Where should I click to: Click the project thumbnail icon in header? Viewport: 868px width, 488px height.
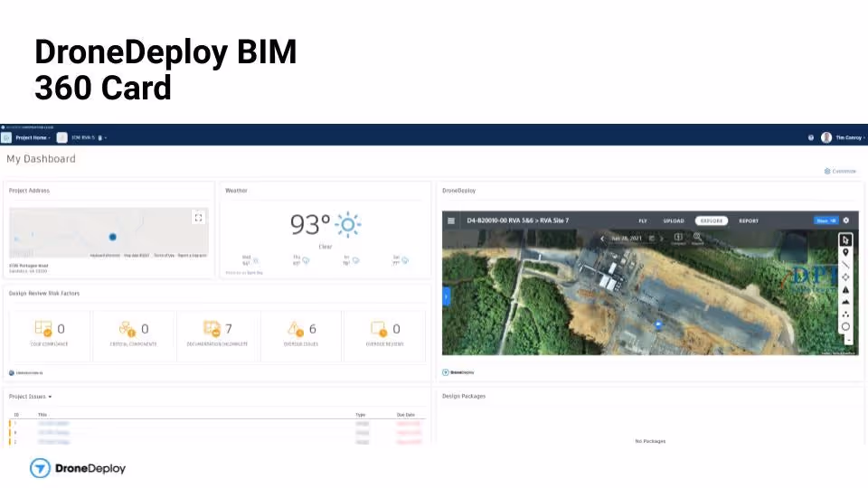(x=62, y=137)
